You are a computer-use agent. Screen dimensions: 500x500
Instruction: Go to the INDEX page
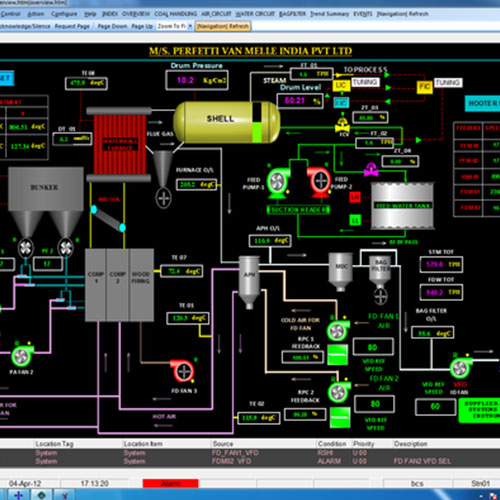[x=110, y=14]
